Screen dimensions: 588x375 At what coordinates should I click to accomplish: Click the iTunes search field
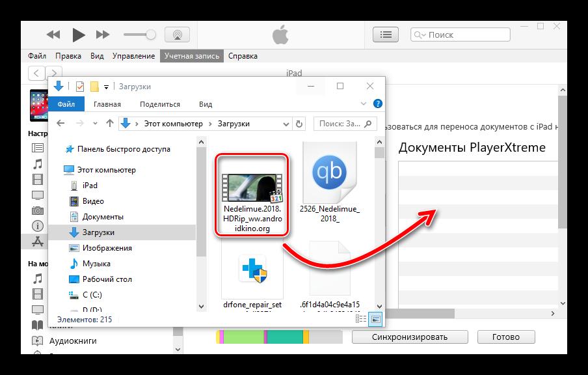[461, 35]
